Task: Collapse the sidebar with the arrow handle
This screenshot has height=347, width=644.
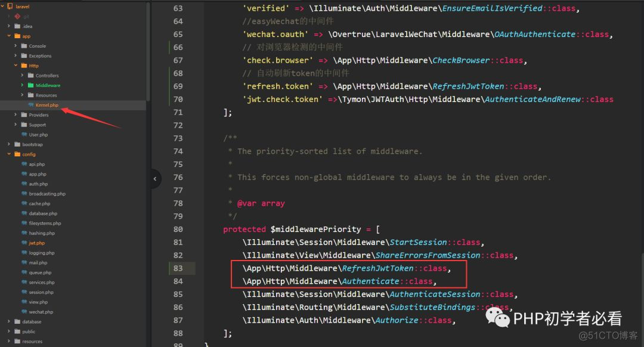Action: click(x=155, y=179)
